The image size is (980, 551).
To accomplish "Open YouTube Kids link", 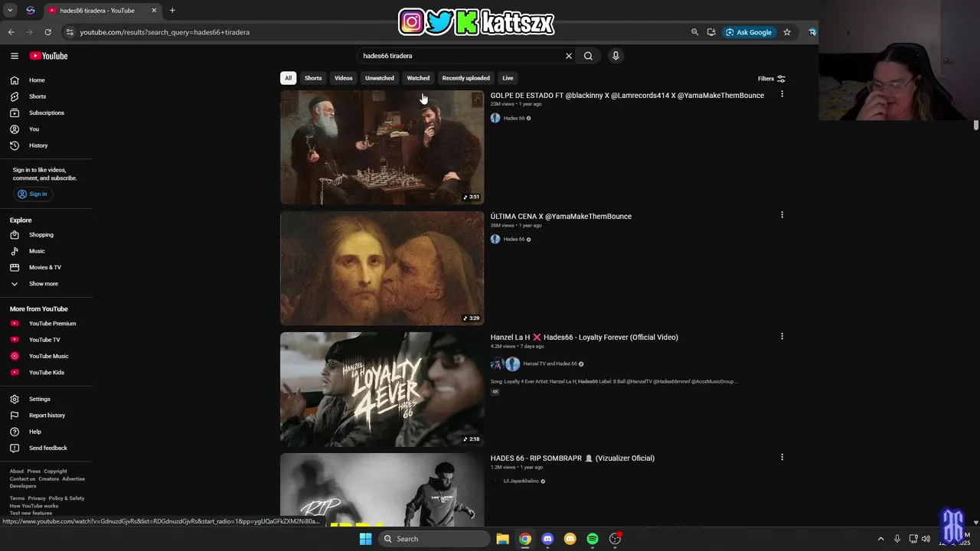I will (46, 373).
